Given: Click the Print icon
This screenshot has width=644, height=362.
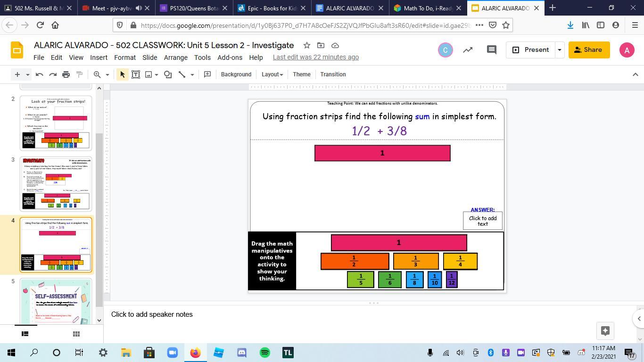Looking at the screenshot, I should click(x=66, y=74).
